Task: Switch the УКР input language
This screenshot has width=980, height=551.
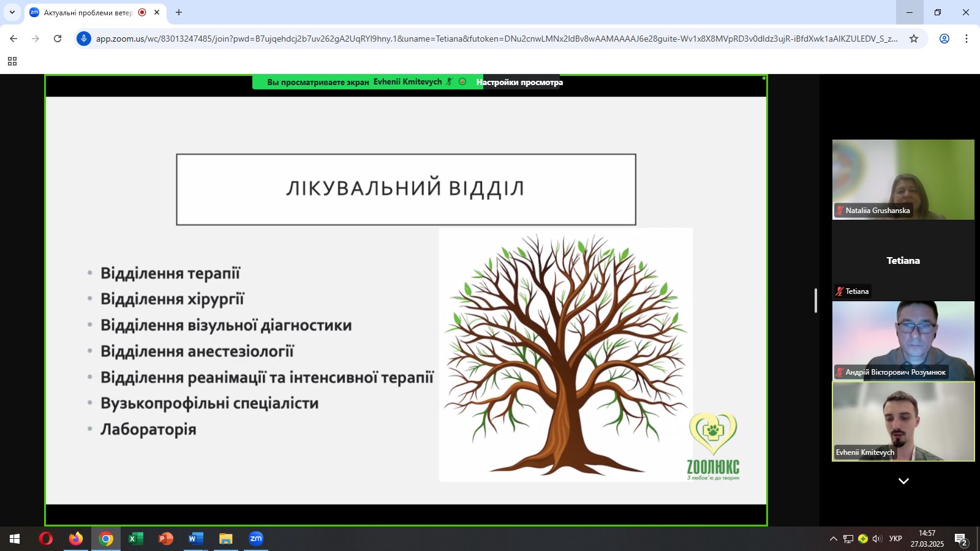Action: click(895, 539)
